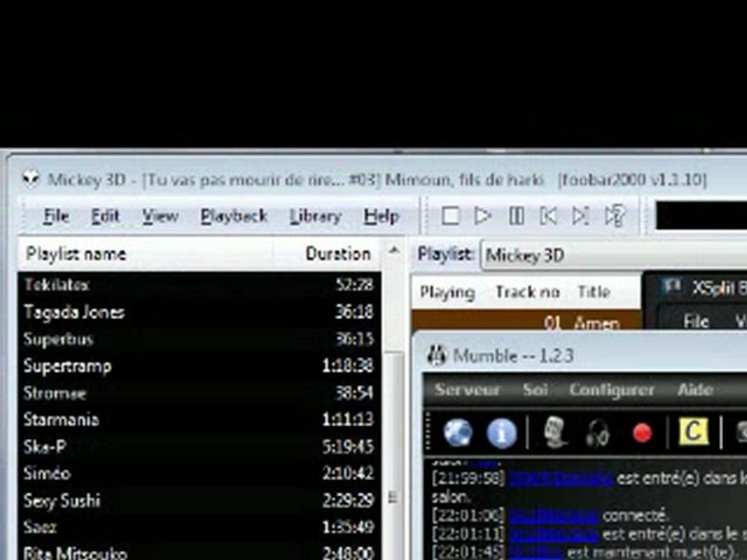Select the Ska-P playlist
This screenshot has width=747, height=560.
(199, 446)
